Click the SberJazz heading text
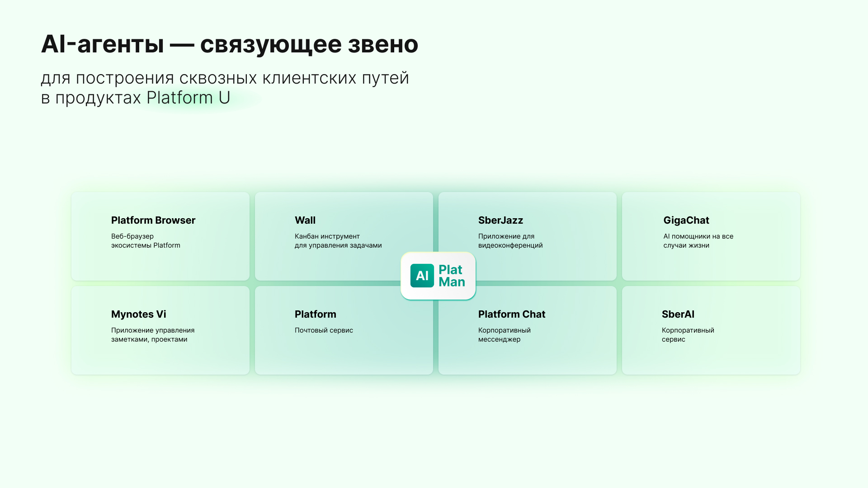Image resolution: width=868 pixels, height=488 pixels. (500, 221)
